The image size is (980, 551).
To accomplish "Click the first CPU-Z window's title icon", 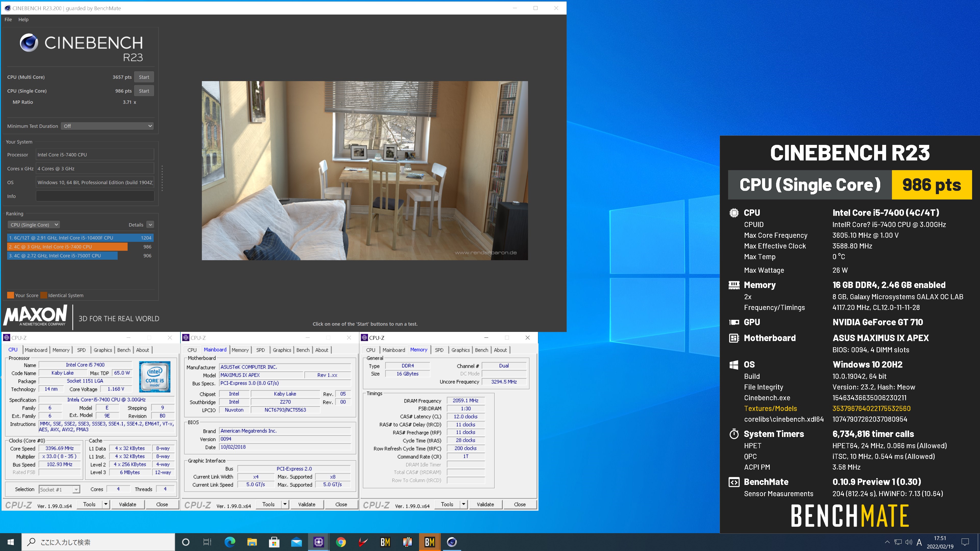I will [x=6, y=338].
